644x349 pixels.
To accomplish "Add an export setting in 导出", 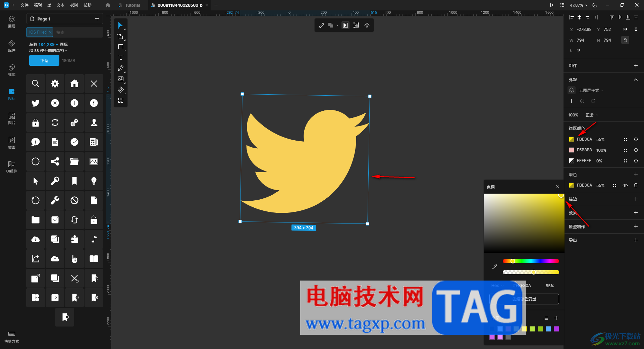I will (636, 240).
